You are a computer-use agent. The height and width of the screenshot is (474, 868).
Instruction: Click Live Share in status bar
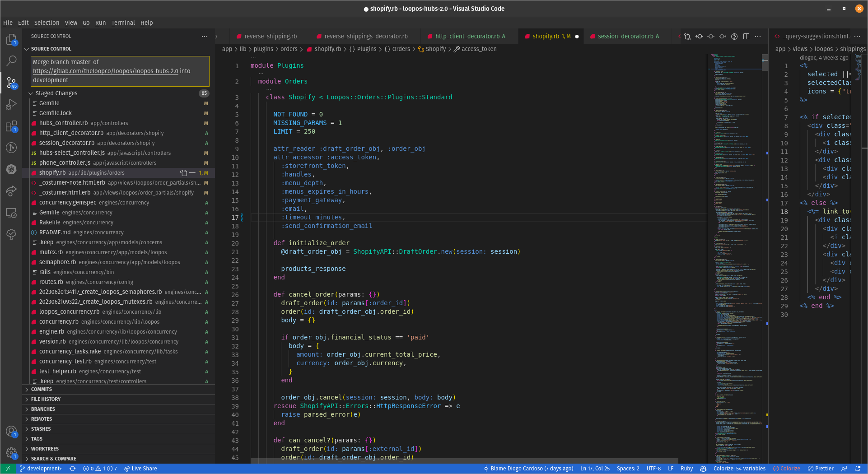tap(140, 469)
